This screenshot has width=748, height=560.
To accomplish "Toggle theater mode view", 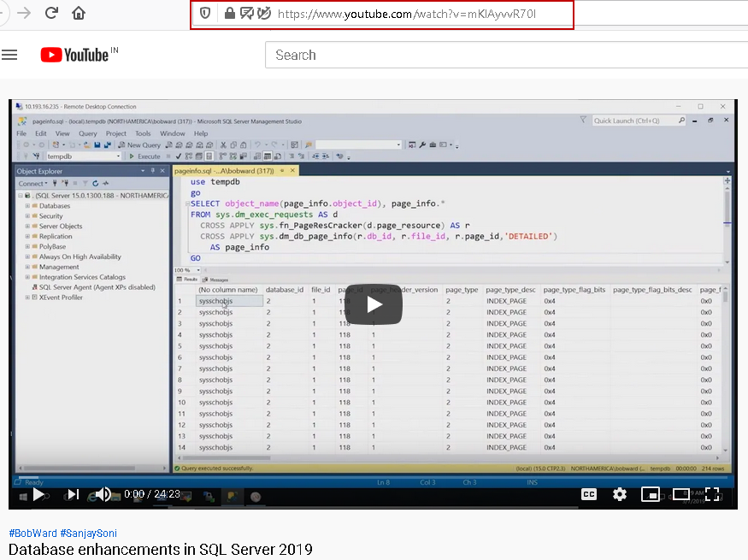I will (680, 494).
